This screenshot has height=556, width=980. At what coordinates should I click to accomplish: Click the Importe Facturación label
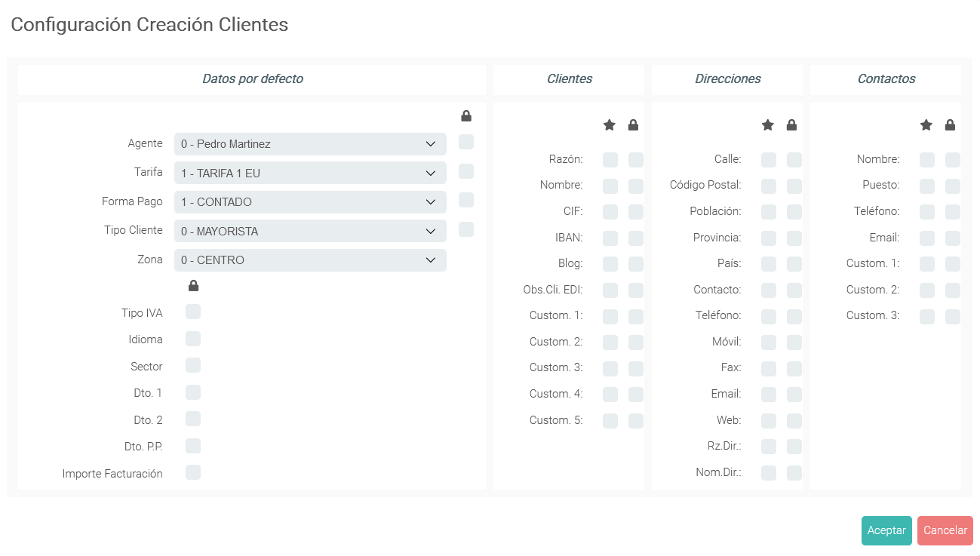[x=112, y=474]
